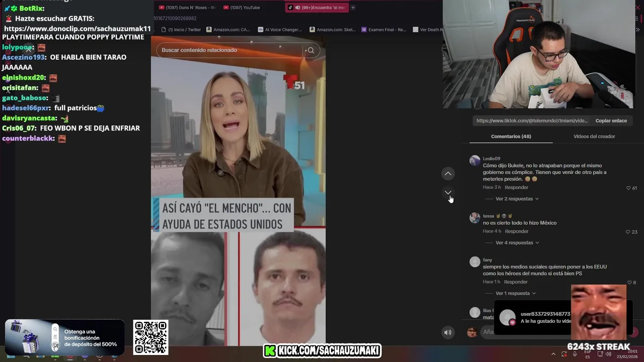Open tessa's profile avatar
The image size is (644, 362).
click(x=475, y=218)
